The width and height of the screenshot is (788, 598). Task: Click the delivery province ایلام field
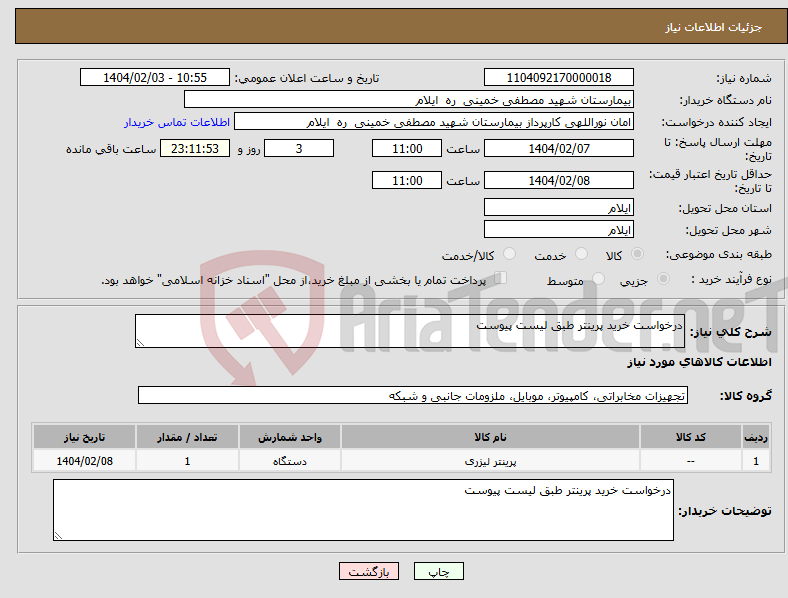(559, 207)
